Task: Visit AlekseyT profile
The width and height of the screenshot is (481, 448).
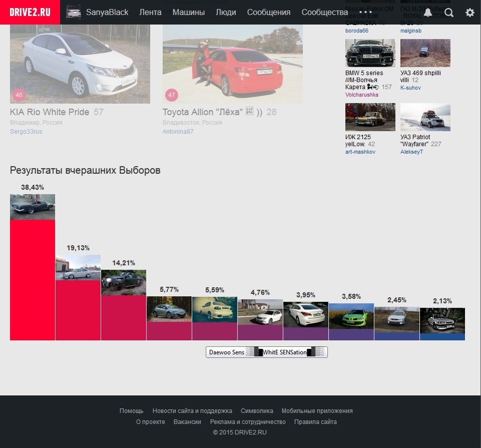Action: (411, 152)
